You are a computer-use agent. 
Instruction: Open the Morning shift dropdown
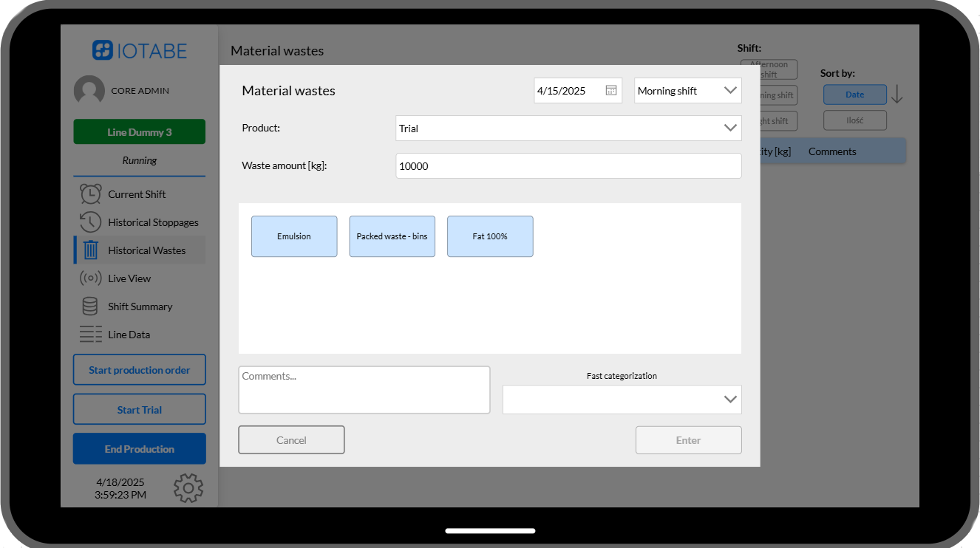click(x=687, y=91)
